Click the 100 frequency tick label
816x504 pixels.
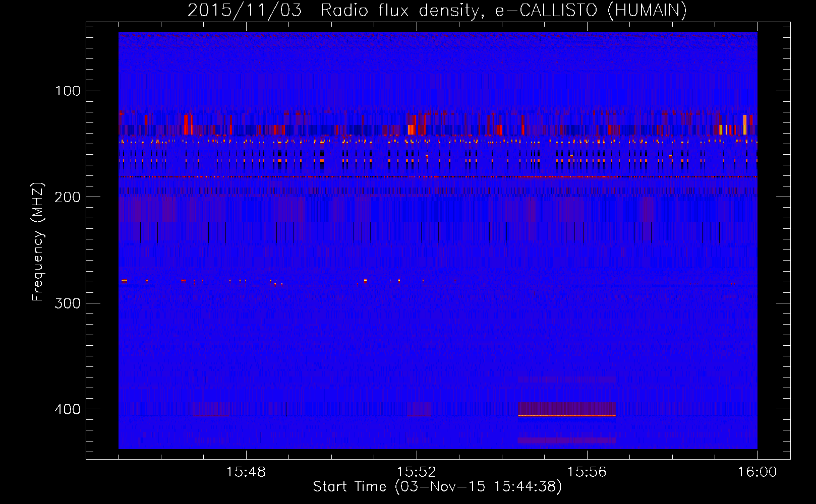click(68, 91)
